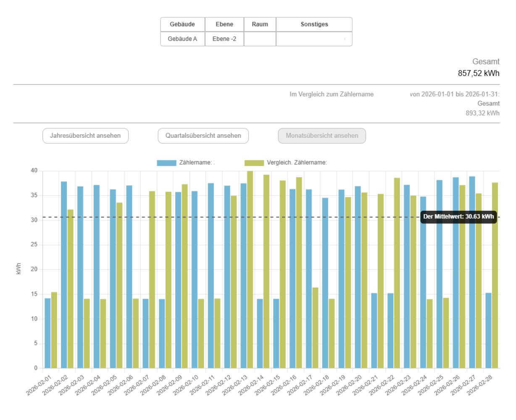The width and height of the screenshot is (516, 420).
Task: Click the Ebene -2 table cell
Action: coord(224,39)
